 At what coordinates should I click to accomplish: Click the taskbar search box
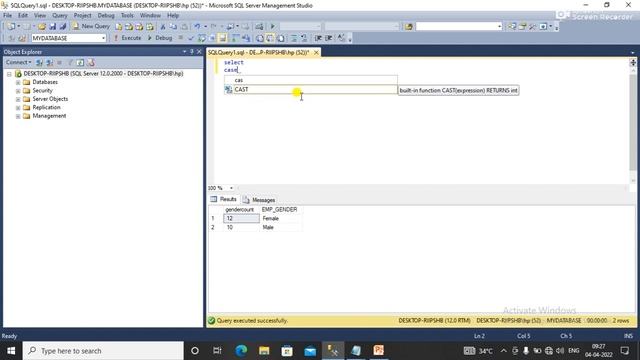click(x=103, y=351)
